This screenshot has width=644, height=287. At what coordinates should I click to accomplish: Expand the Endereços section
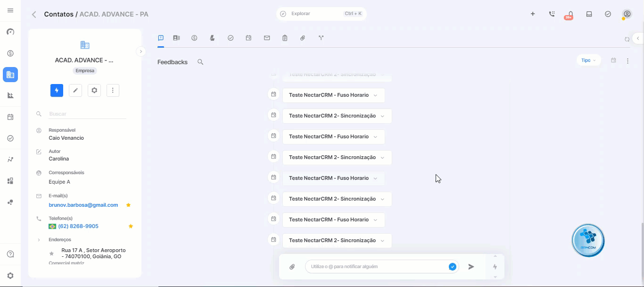(x=39, y=240)
